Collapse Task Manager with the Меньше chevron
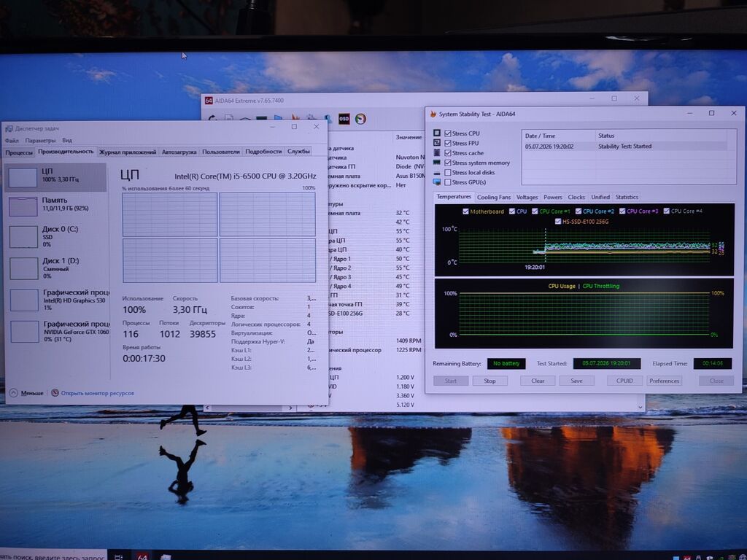This screenshot has width=747, height=560. click(x=13, y=393)
